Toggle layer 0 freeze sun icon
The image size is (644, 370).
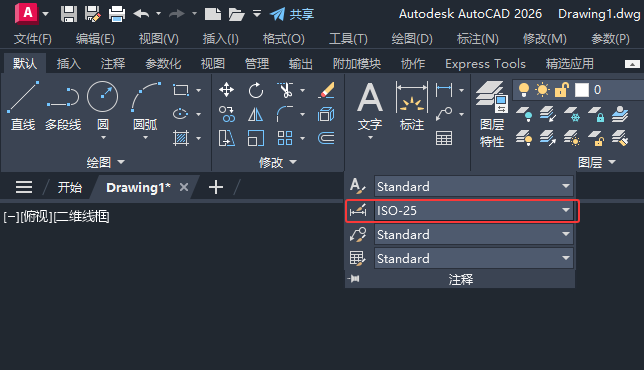(x=543, y=90)
